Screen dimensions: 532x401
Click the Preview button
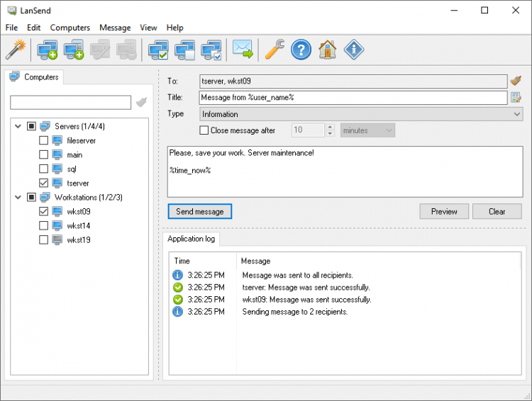tap(444, 211)
